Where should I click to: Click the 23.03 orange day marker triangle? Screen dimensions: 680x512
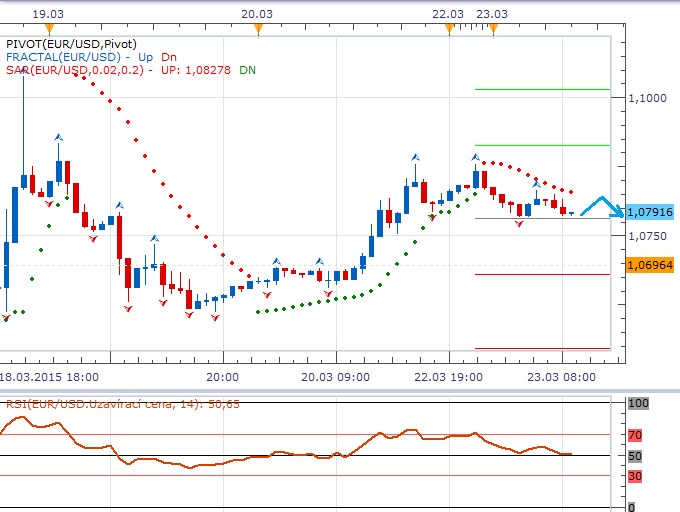pos(492,29)
